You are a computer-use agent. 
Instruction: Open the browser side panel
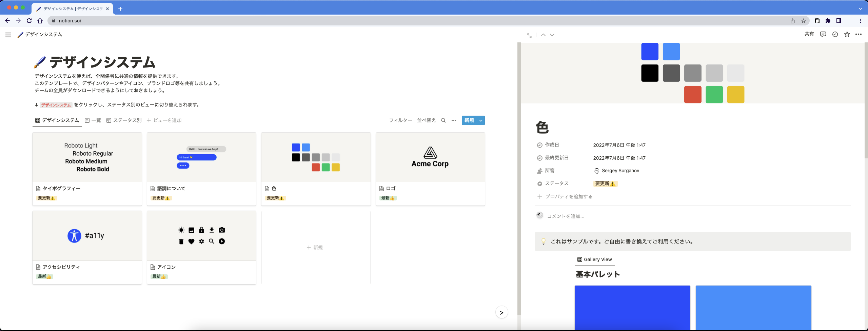point(839,21)
